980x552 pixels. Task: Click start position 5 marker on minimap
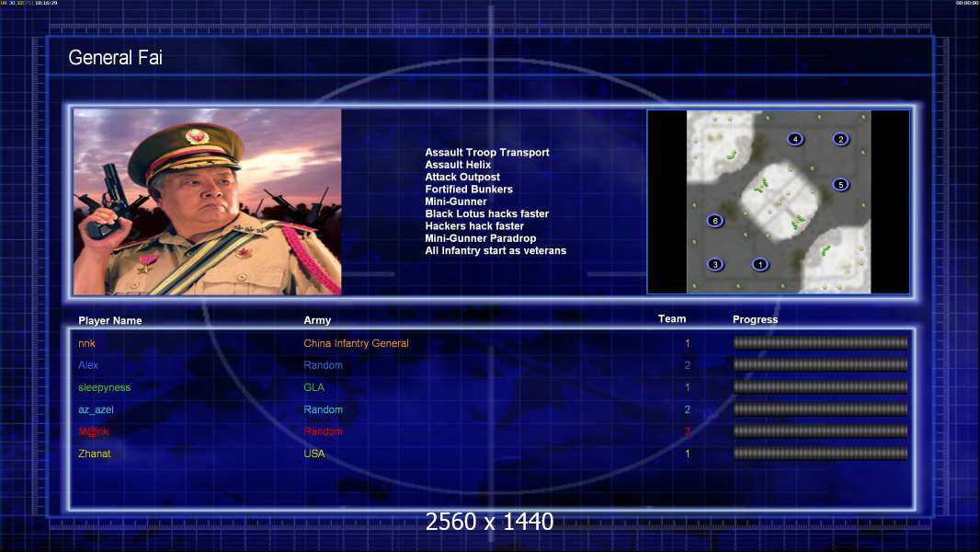point(840,184)
